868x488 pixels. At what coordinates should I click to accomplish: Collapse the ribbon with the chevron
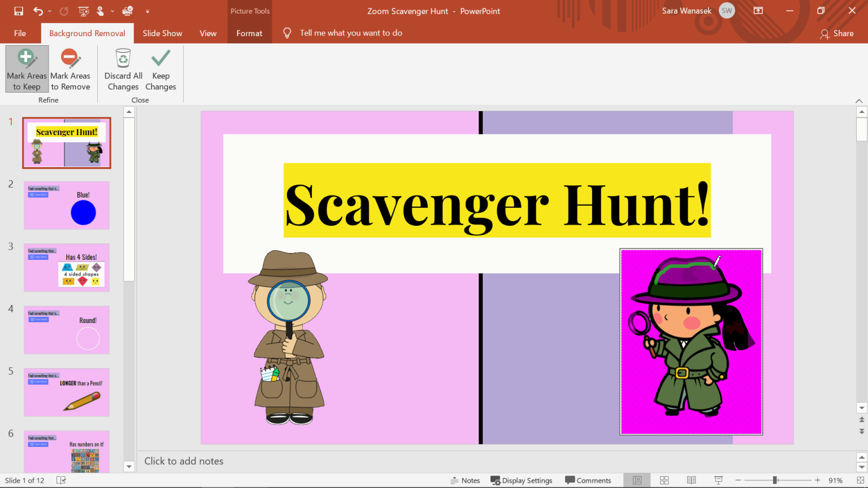[x=859, y=101]
